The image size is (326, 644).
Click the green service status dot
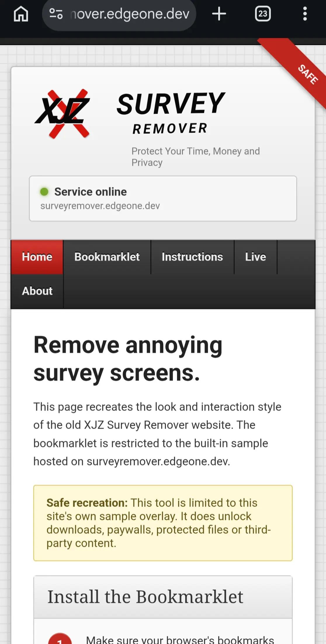click(44, 192)
